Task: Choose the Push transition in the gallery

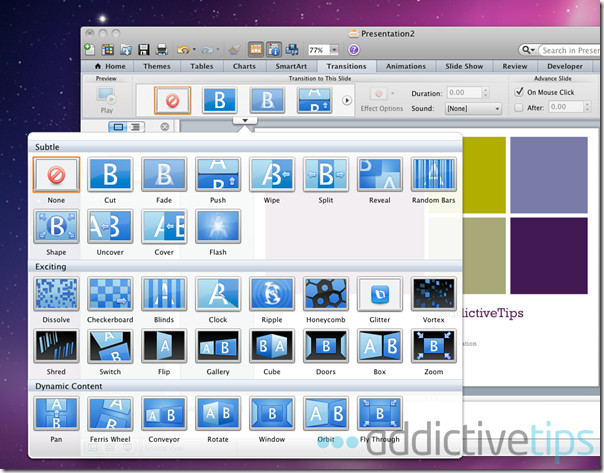Action: (218, 174)
